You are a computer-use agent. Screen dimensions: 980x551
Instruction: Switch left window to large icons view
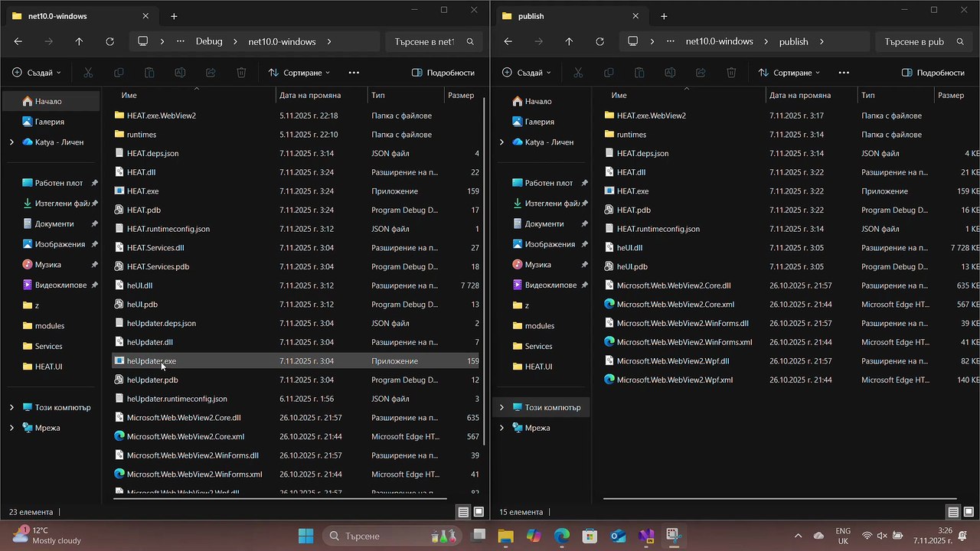(479, 512)
